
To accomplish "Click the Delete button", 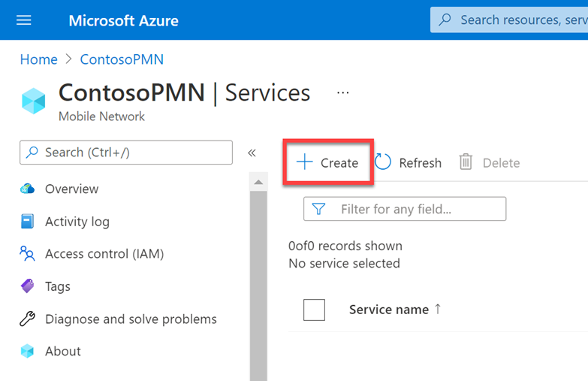I will coord(490,162).
